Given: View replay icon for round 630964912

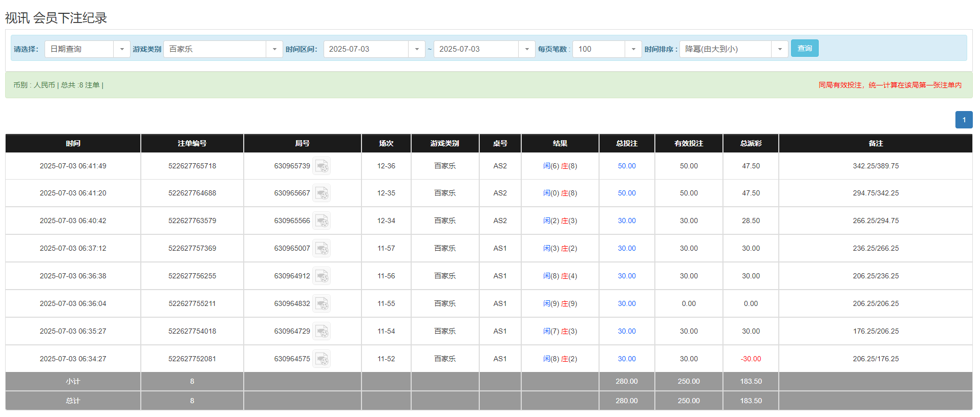Looking at the screenshot, I should (x=322, y=276).
